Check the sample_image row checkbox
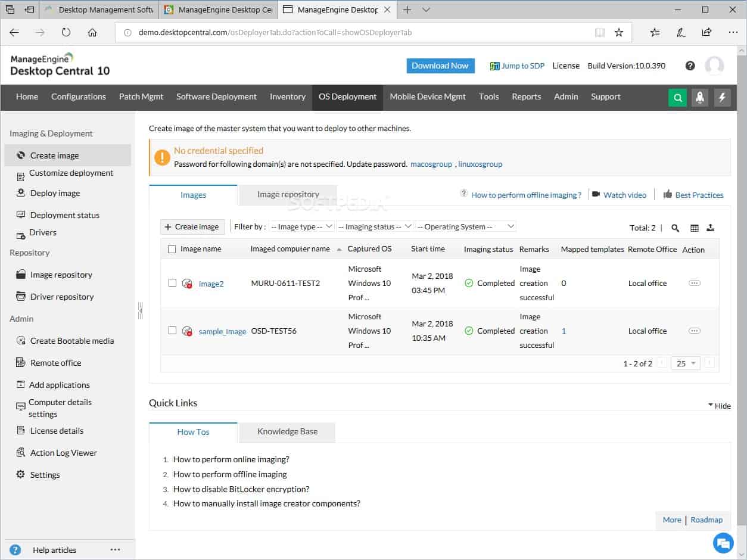This screenshot has height=560, width=747. [172, 331]
